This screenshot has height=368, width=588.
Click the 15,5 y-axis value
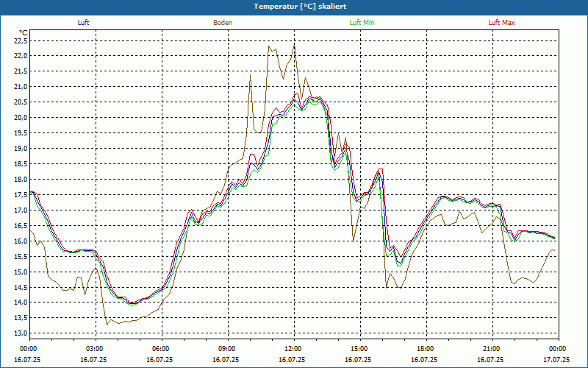[21, 256]
